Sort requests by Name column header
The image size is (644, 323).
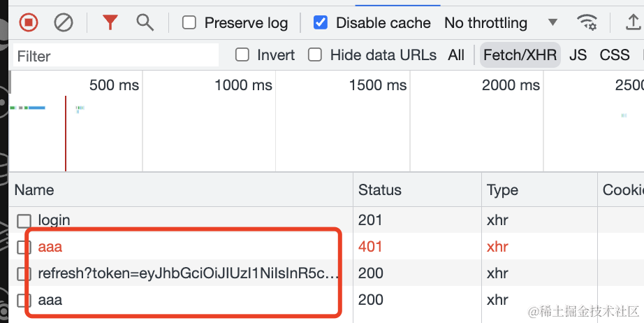pos(34,190)
